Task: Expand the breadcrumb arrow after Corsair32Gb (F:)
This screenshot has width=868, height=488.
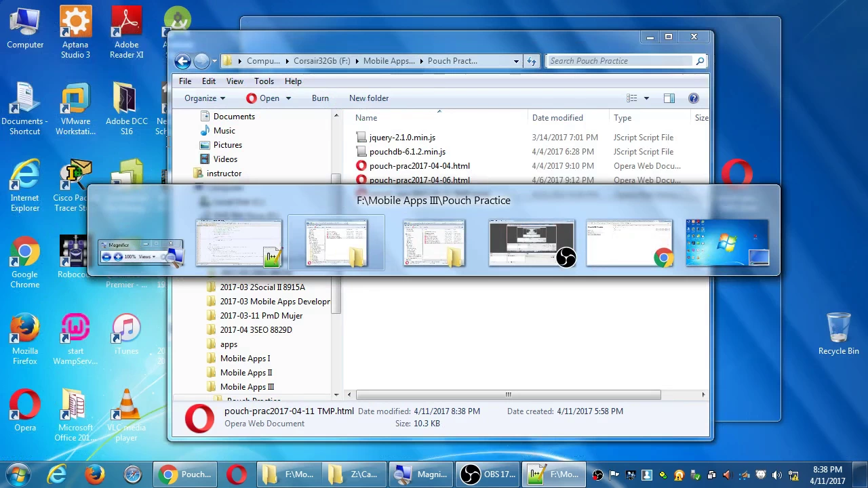Action: pos(357,61)
